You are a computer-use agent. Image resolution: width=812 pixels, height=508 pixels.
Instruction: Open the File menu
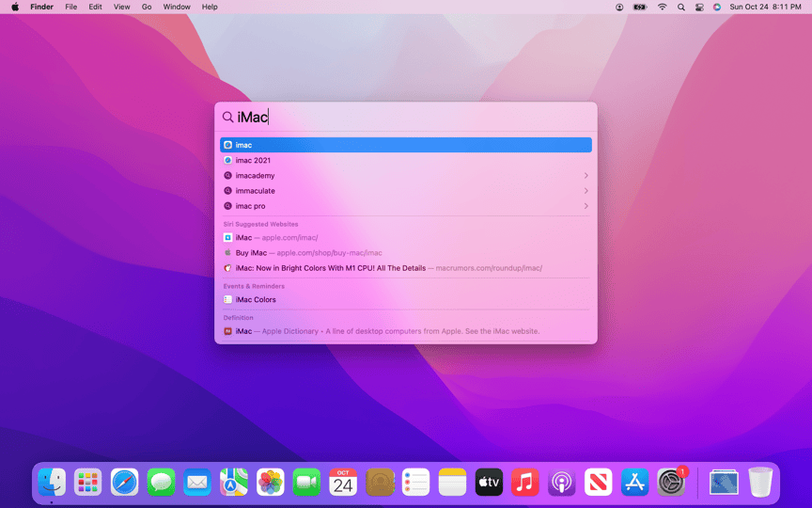[70, 7]
